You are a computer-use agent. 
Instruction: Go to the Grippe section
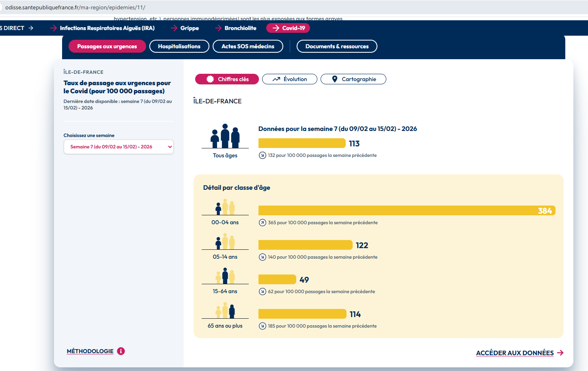(x=190, y=28)
